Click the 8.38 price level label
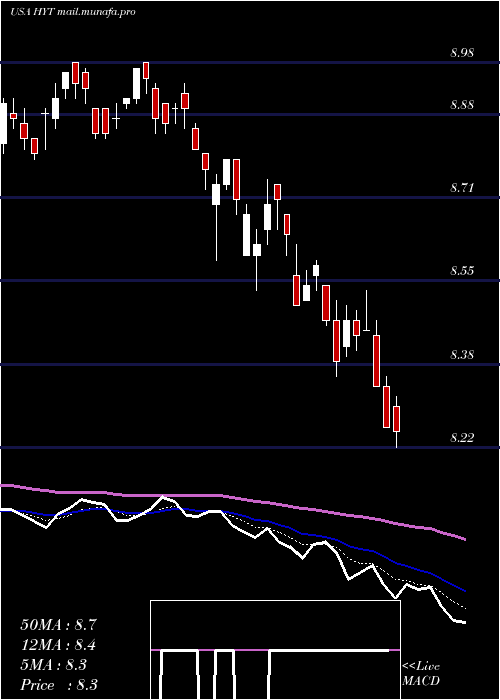Screen dimensions: 500x700 462,355
